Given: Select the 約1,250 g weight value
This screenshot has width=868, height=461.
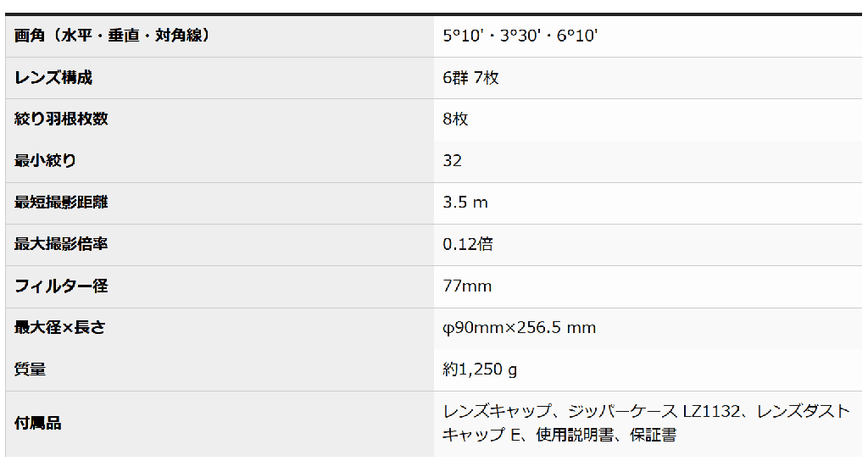Looking at the screenshot, I should point(480,369).
